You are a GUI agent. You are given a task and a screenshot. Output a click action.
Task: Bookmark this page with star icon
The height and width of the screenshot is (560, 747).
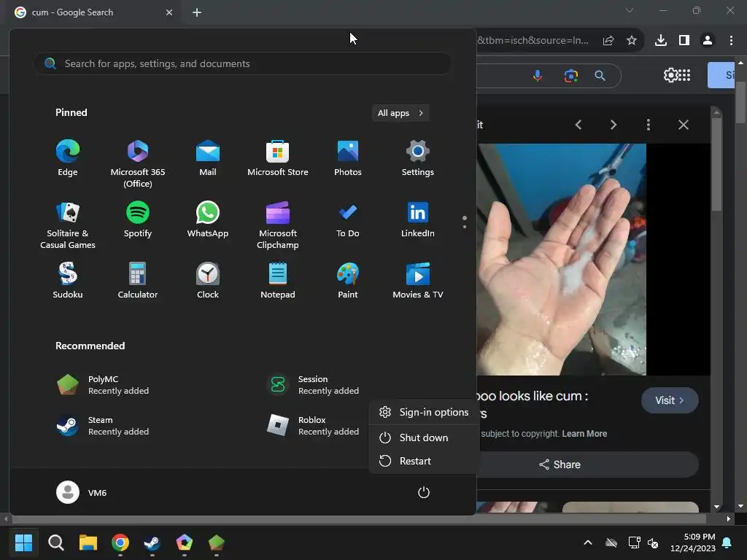(x=632, y=41)
